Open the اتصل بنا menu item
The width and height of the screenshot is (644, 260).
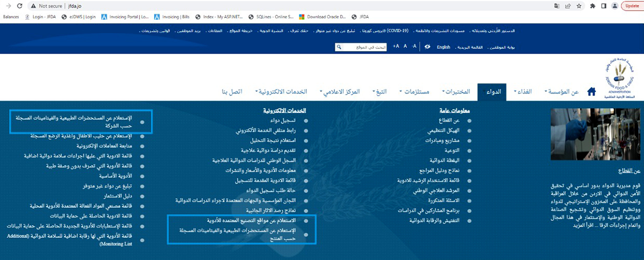click(231, 92)
